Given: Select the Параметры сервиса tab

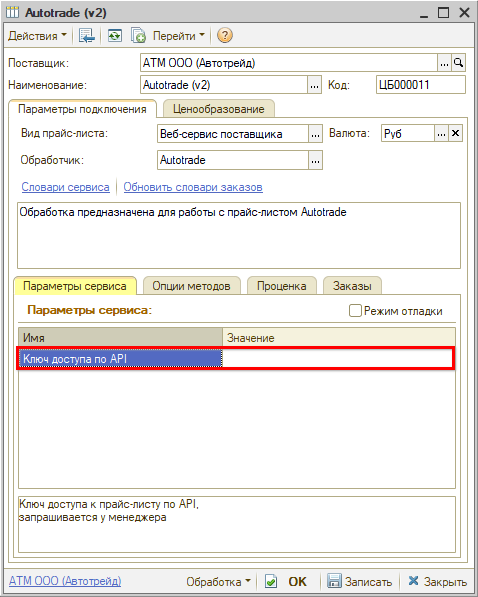Looking at the screenshot, I should (x=75, y=286).
